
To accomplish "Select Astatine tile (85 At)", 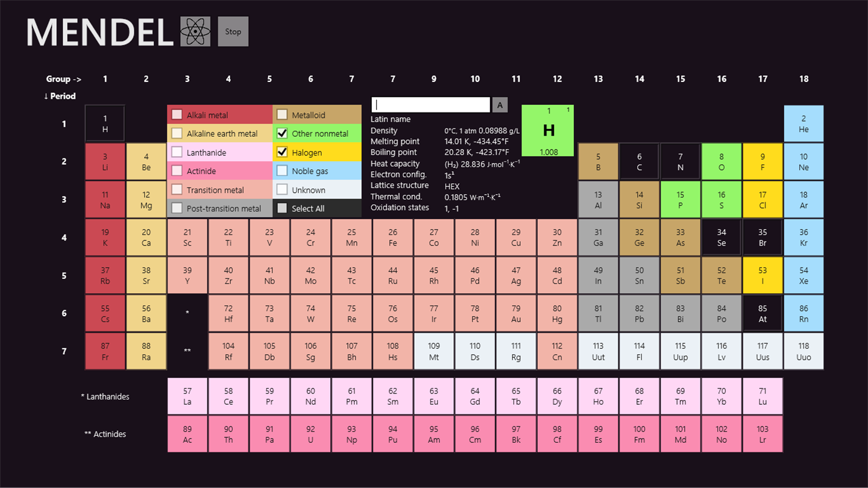I will tap(763, 313).
